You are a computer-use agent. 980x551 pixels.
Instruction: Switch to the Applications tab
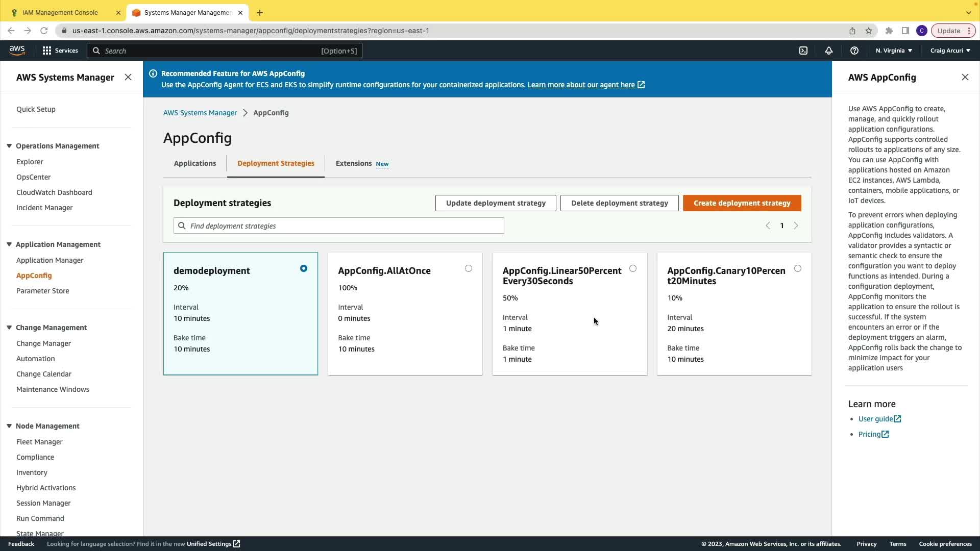195,163
